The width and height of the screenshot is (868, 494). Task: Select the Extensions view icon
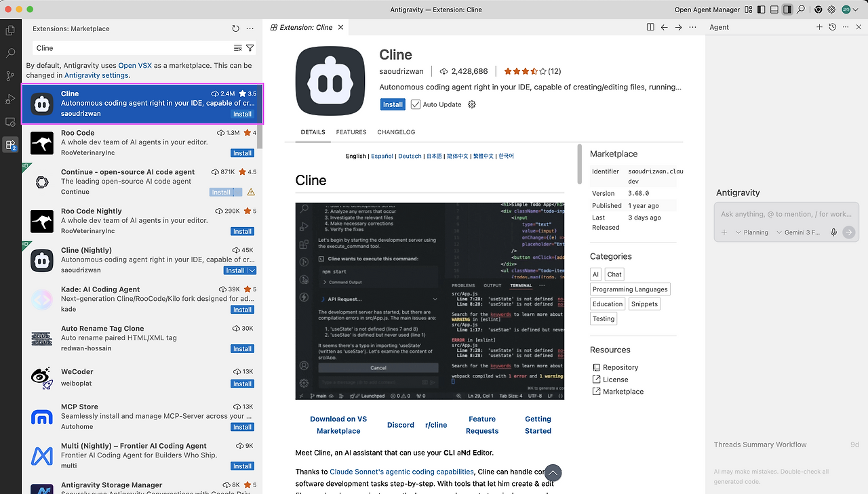tap(10, 145)
